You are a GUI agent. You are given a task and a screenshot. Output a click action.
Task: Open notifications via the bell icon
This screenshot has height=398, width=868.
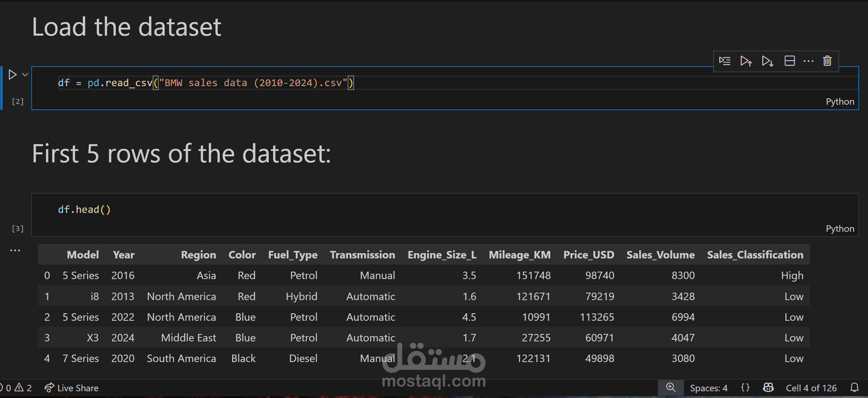pyautogui.click(x=856, y=388)
